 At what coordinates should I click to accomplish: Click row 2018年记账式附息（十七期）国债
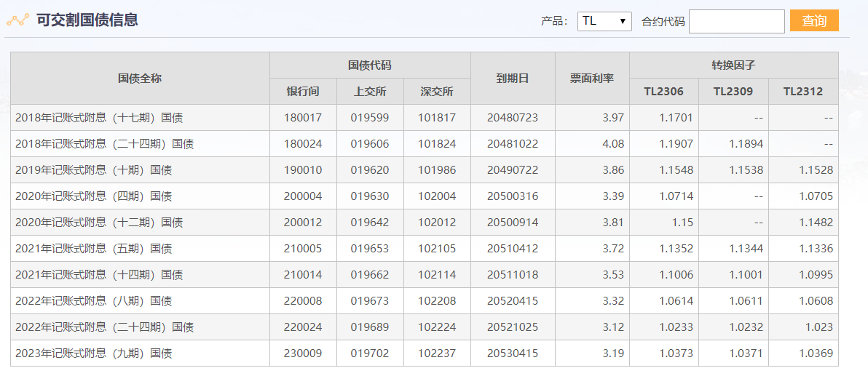click(x=99, y=118)
